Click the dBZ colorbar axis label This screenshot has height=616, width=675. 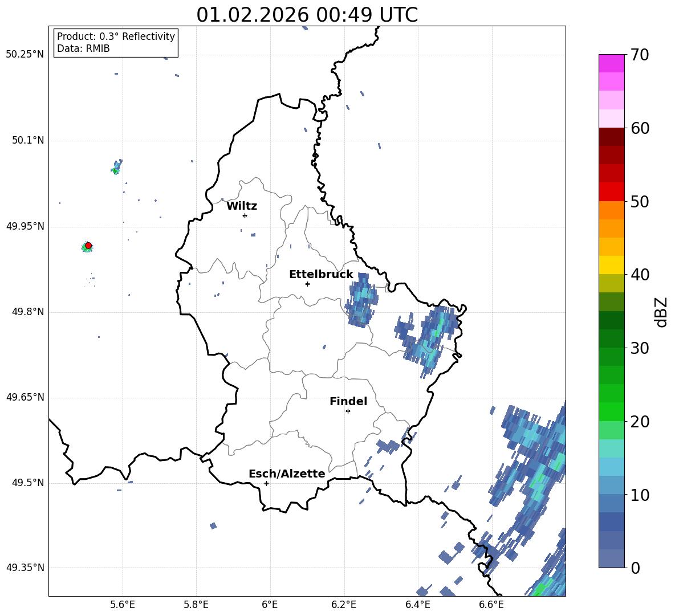click(x=661, y=312)
